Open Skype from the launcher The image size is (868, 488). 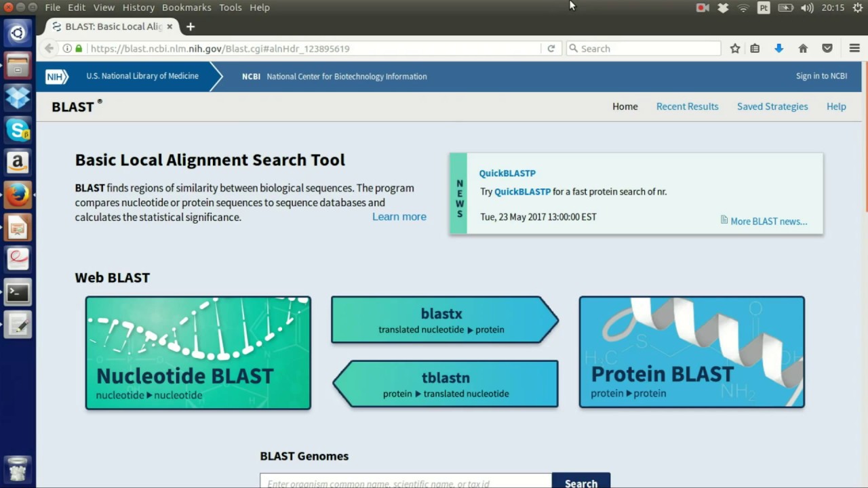18,131
